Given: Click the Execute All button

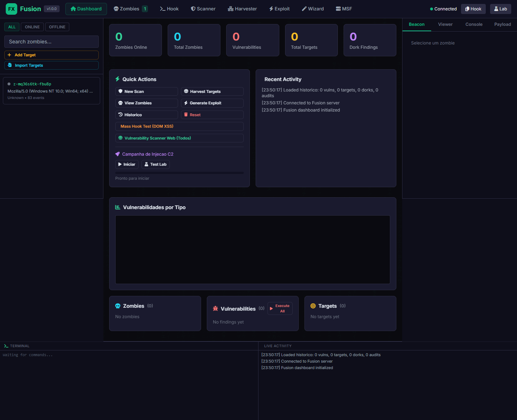Looking at the screenshot, I should [280, 308].
